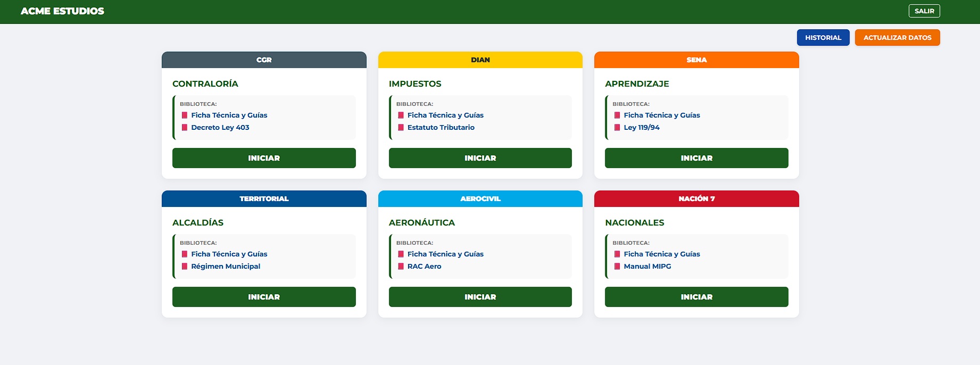Viewport: 980px width, 365px height.
Task: Open Ficha Técnica y Guías under Nacionales
Action: tap(661, 254)
